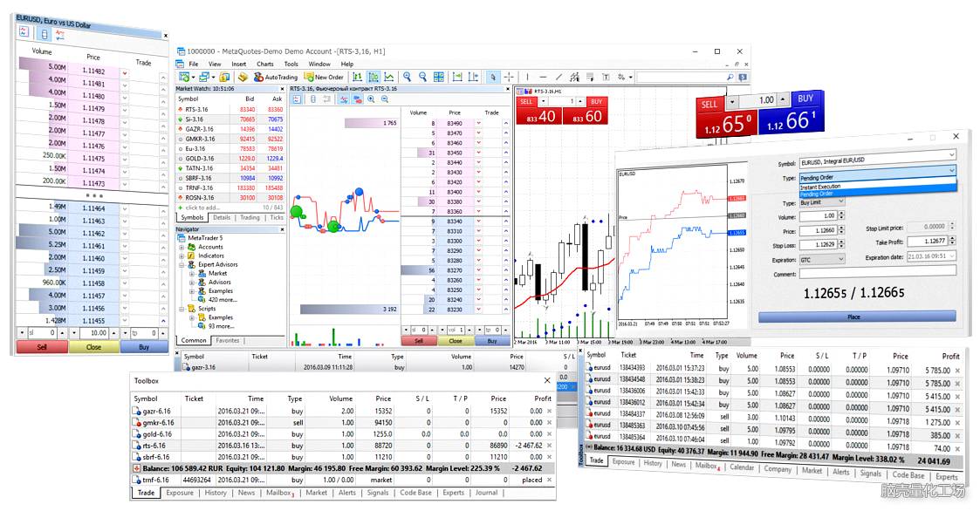Click the chat icon at toolbar right end

(x=743, y=77)
